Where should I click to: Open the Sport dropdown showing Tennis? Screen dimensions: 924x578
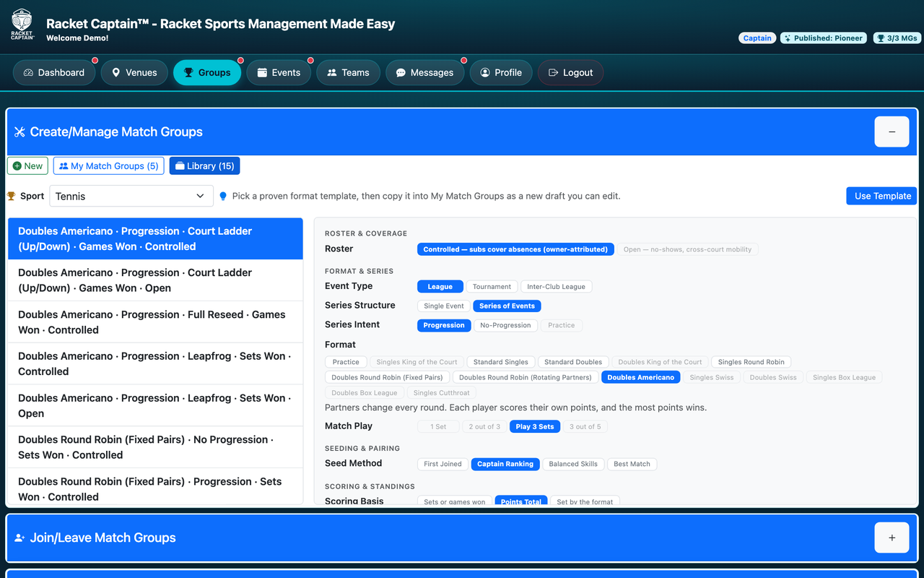[x=131, y=196]
